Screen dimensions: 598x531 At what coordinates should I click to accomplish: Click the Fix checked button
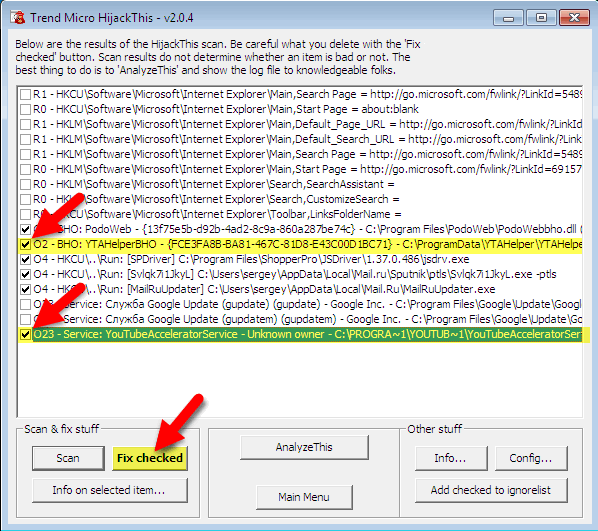click(x=150, y=458)
